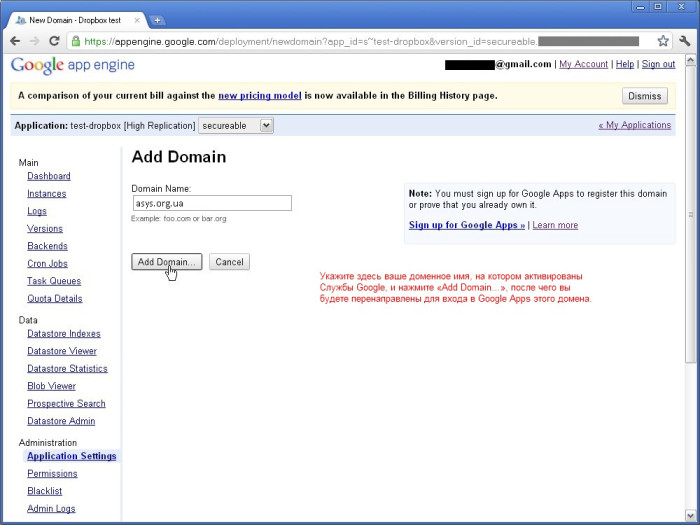Click the green SSL padlock icon
The height and width of the screenshot is (525, 700).
(76, 41)
